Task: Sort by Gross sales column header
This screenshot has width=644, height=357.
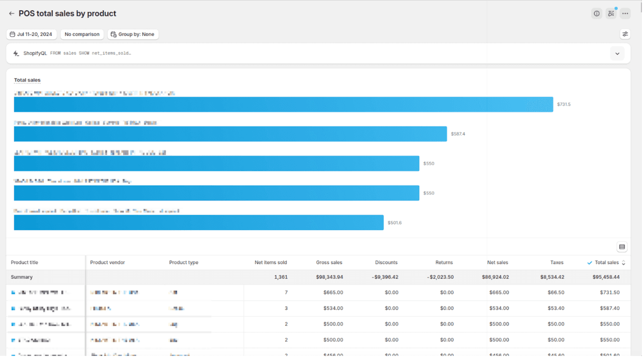Action: 329,263
